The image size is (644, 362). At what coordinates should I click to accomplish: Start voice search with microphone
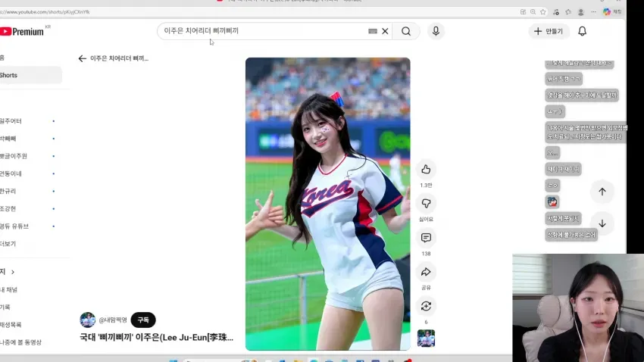coord(436,31)
